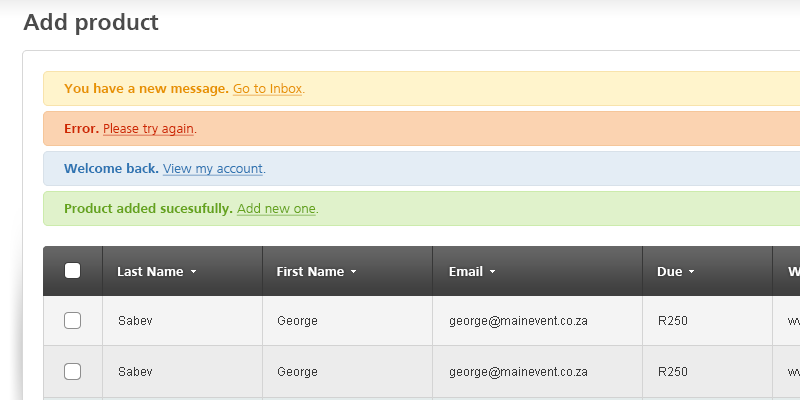Screen dimensions: 800x400
Task: Click the R250 amount in second row
Action: 672,371
